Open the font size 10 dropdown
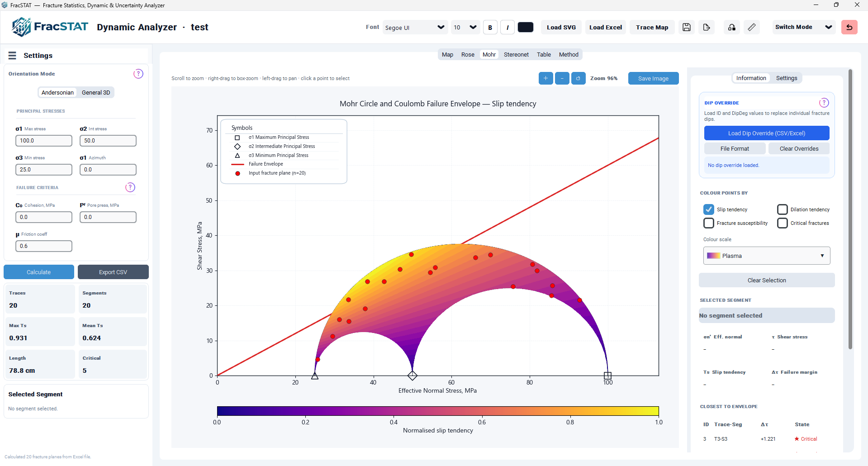868x466 pixels. coord(465,28)
